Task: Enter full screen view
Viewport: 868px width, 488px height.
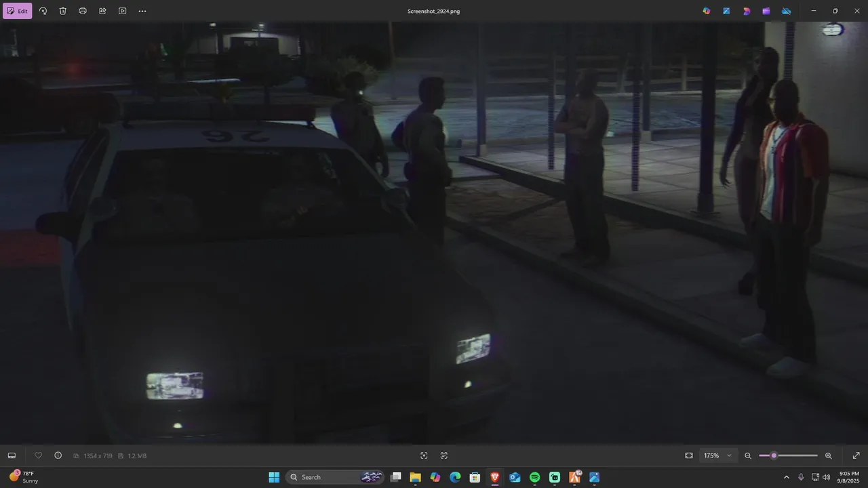Action: coord(856,455)
